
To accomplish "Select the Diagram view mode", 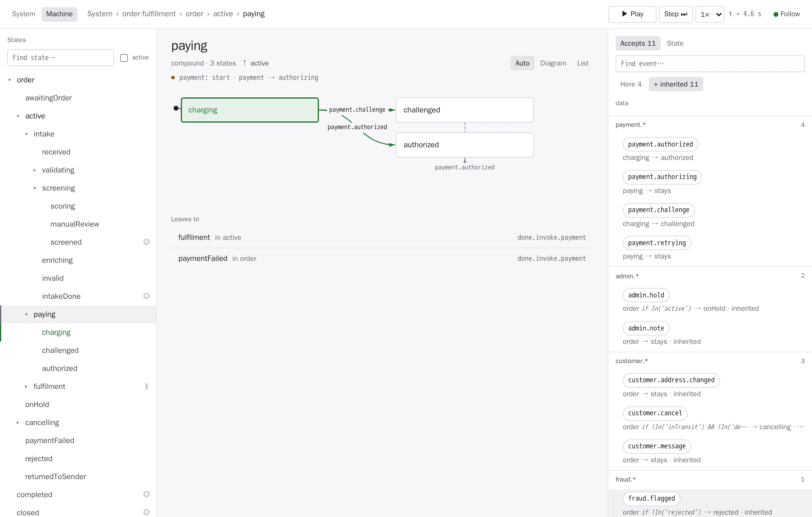I will point(553,63).
